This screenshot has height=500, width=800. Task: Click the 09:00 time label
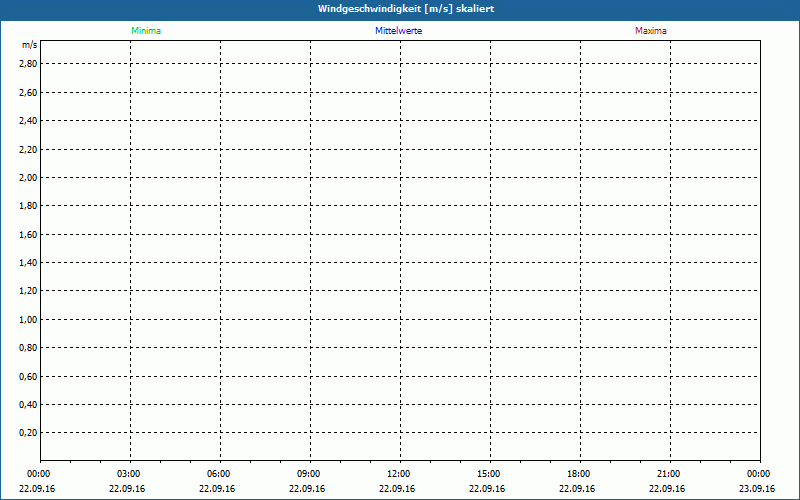[x=309, y=474]
